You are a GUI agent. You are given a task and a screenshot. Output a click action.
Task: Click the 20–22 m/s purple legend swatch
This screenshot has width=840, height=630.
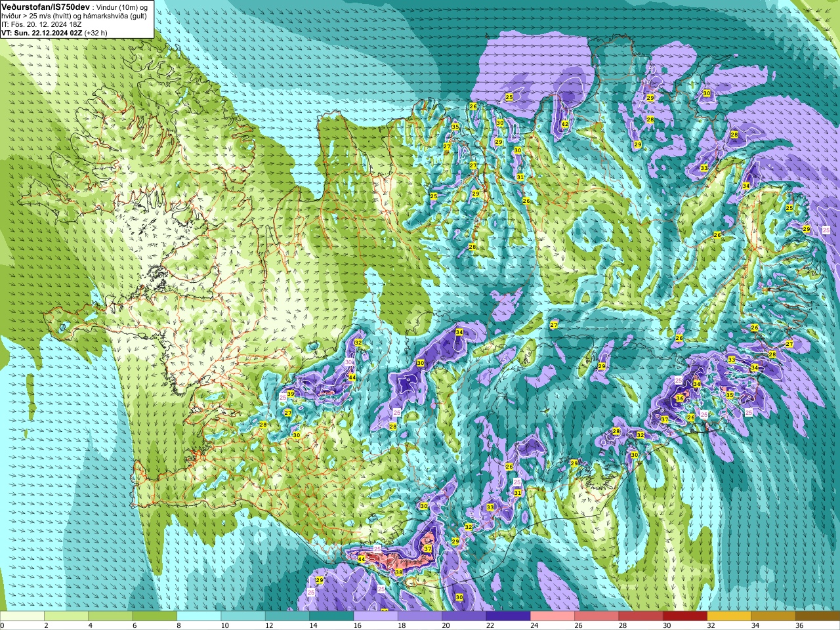pos(464,616)
